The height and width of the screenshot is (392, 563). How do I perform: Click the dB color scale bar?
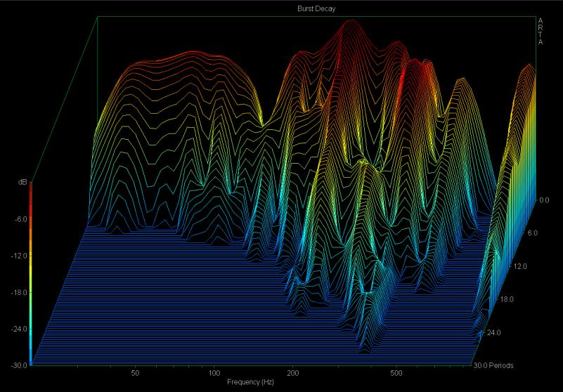coord(31,273)
